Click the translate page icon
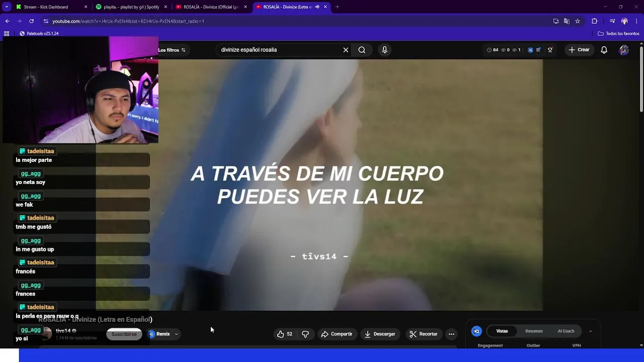644x362 pixels. [567, 21]
